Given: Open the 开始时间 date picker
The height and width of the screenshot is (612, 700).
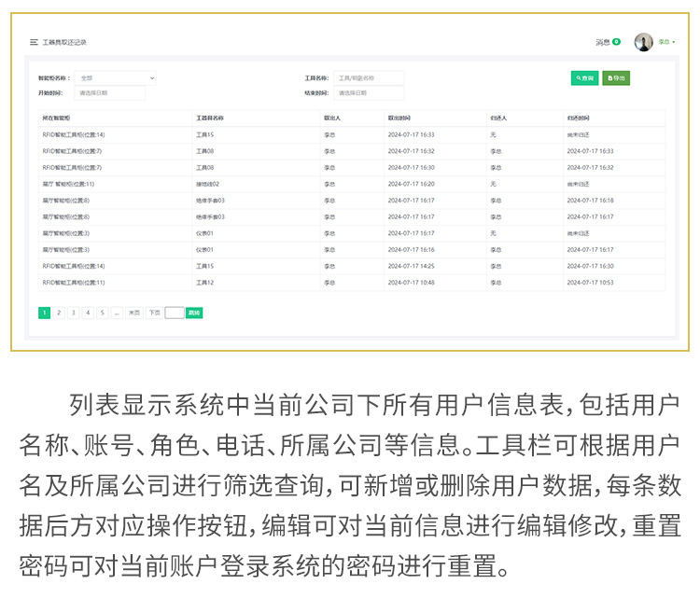Looking at the screenshot, I should point(110,93).
